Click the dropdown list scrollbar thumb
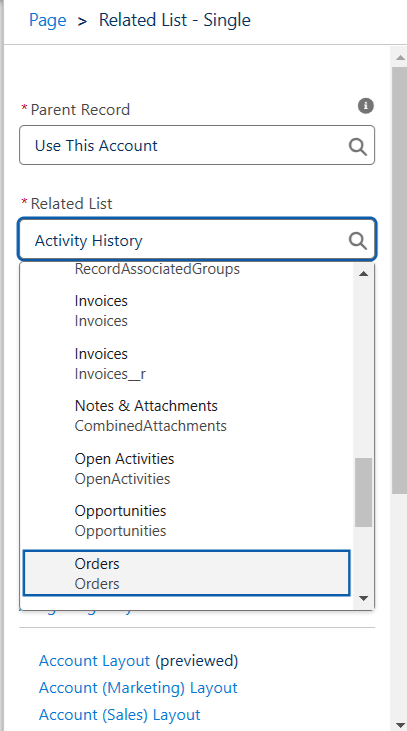Screen dimensions: 407x731 (x=364, y=492)
